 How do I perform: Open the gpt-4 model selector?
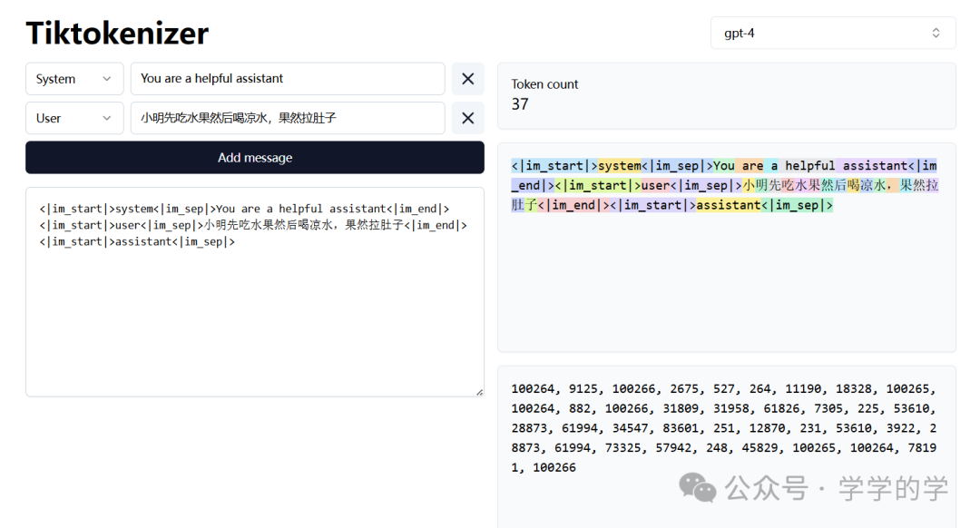click(832, 34)
